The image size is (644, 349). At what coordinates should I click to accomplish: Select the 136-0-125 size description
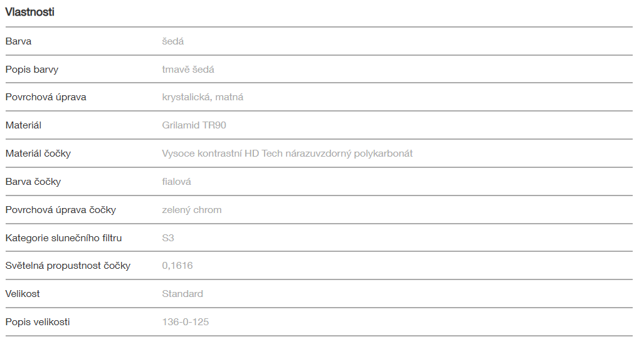(186, 322)
